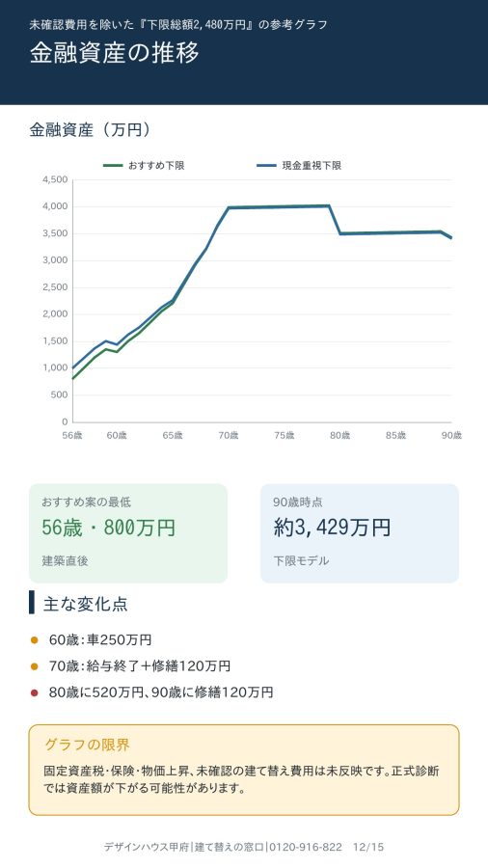
Task: Toggle the 現金重視下限 legend entry
Action: tap(299, 166)
